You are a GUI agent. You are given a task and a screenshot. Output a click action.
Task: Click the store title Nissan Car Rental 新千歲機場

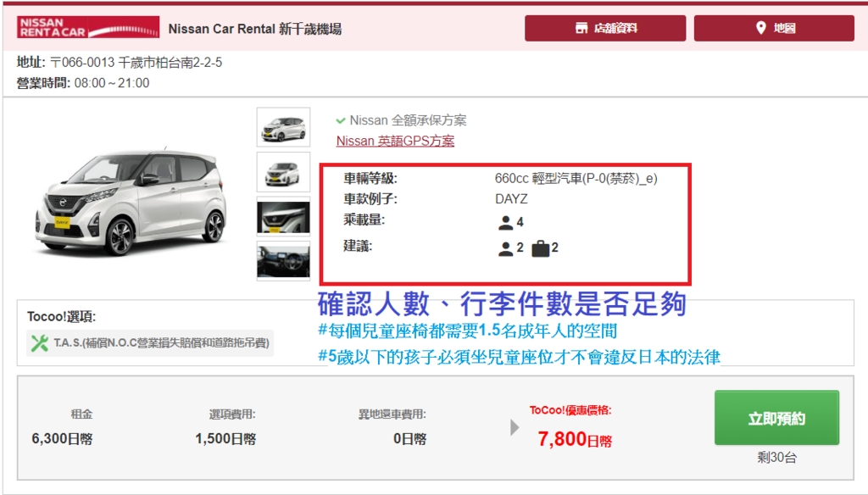pyautogui.click(x=254, y=29)
